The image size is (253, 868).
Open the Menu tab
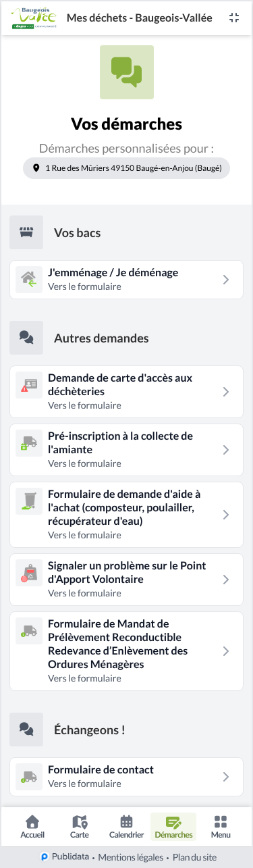pyautogui.click(x=221, y=826)
